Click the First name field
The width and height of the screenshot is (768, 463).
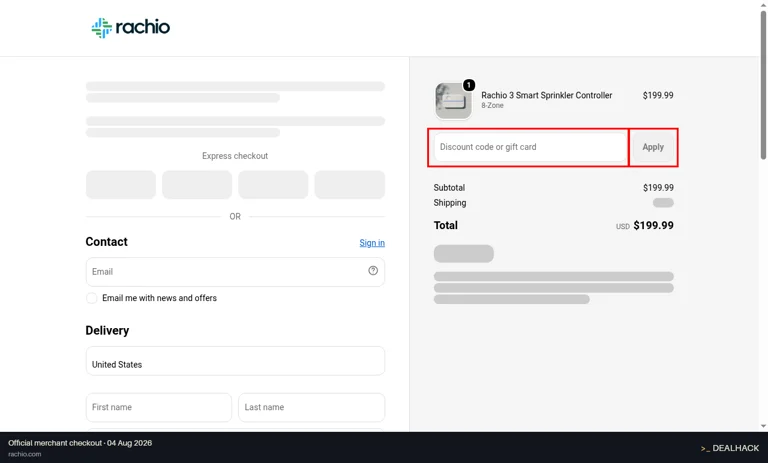tap(159, 407)
